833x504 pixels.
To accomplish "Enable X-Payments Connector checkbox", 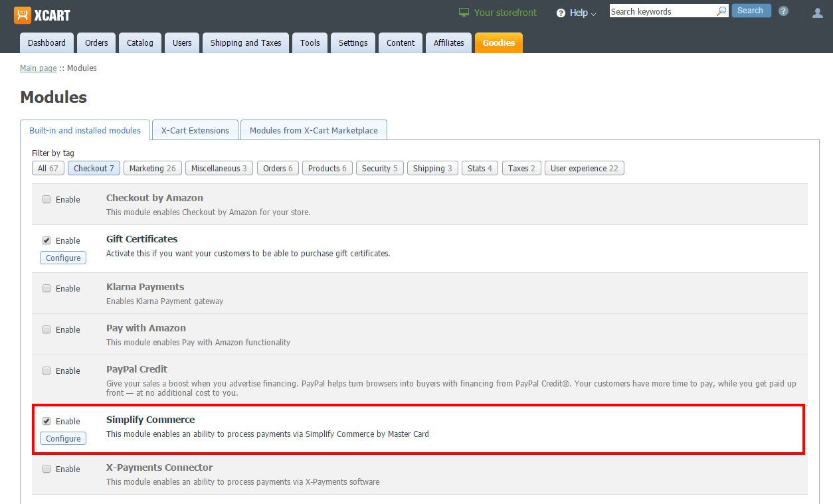I will click(46, 469).
